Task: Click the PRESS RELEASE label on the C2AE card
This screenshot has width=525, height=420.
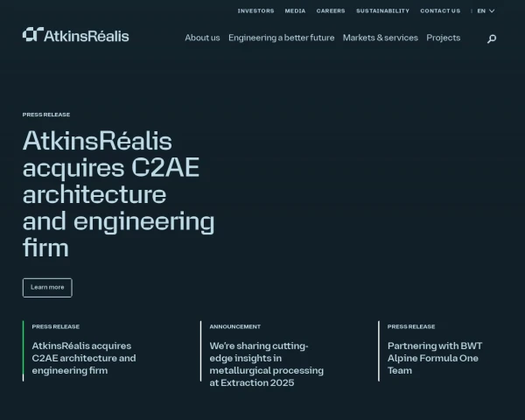Action: point(56,326)
